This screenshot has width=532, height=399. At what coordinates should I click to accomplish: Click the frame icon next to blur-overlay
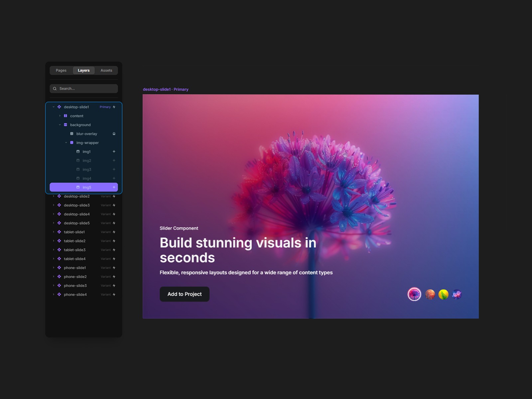pos(71,134)
